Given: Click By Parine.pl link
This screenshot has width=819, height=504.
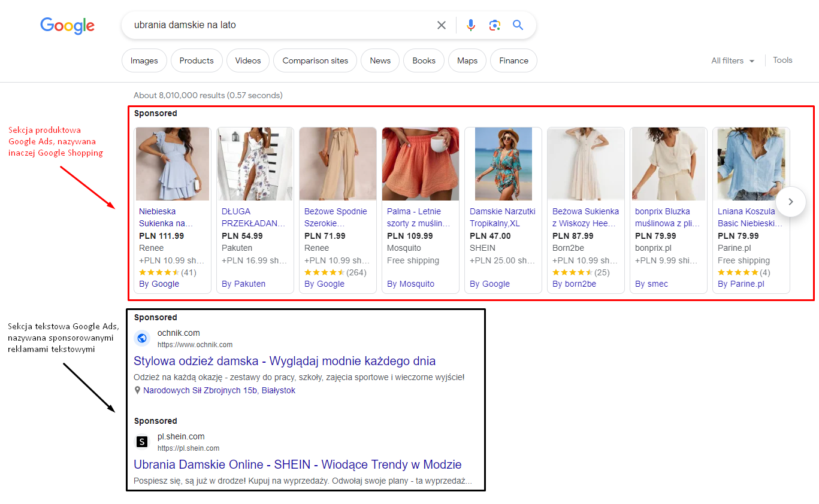Looking at the screenshot, I should (x=741, y=284).
